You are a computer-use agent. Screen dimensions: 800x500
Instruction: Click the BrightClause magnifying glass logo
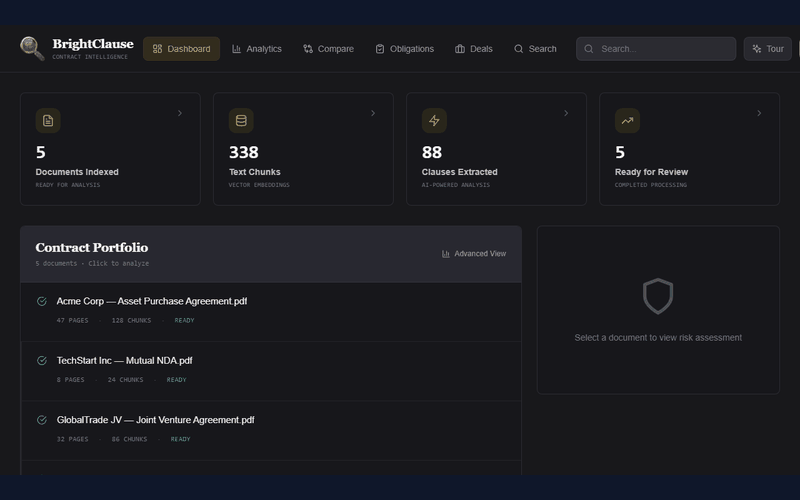[32, 48]
